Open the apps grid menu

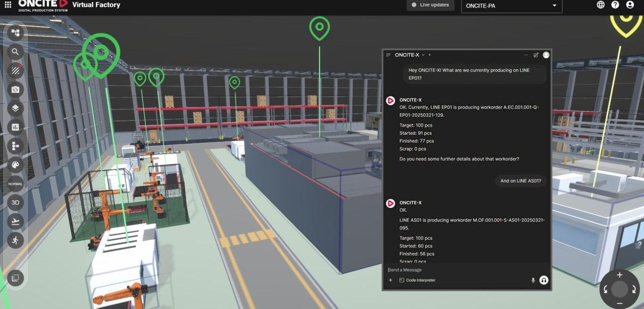coord(8,5)
